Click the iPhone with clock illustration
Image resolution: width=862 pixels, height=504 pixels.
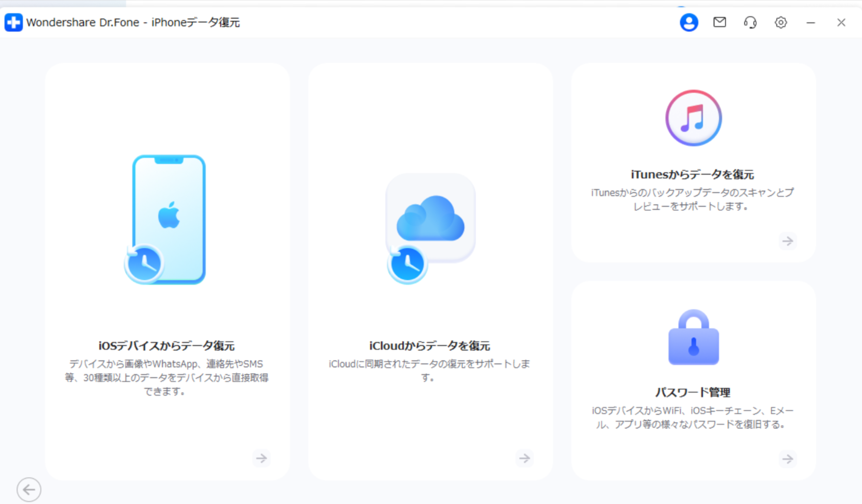[165, 220]
